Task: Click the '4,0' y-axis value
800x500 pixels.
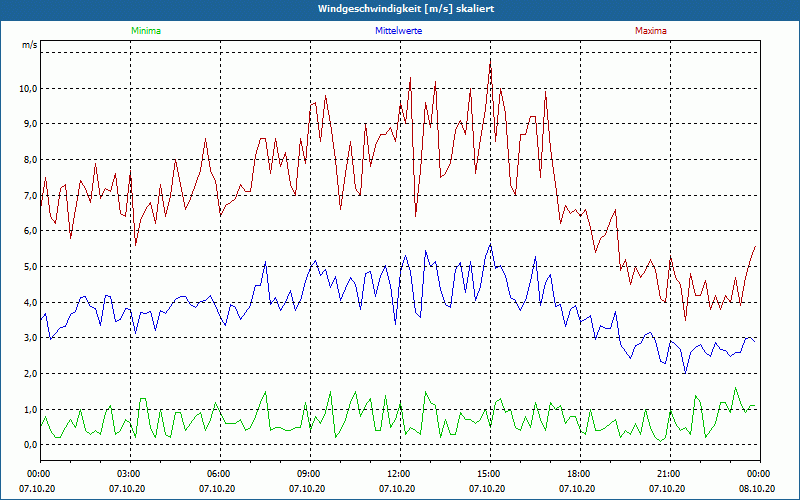Action: pyautogui.click(x=30, y=303)
